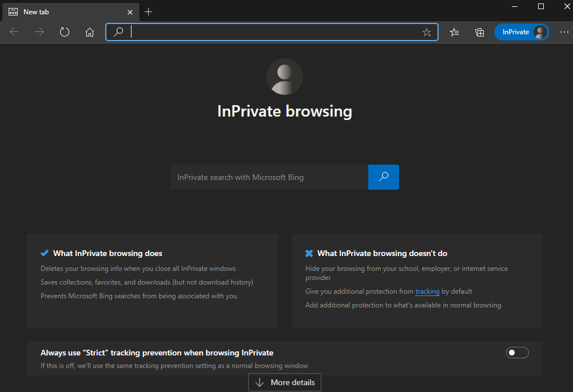Go back with the back arrow
Image resolution: width=573 pixels, height=392 pixels.
point(14,32)
